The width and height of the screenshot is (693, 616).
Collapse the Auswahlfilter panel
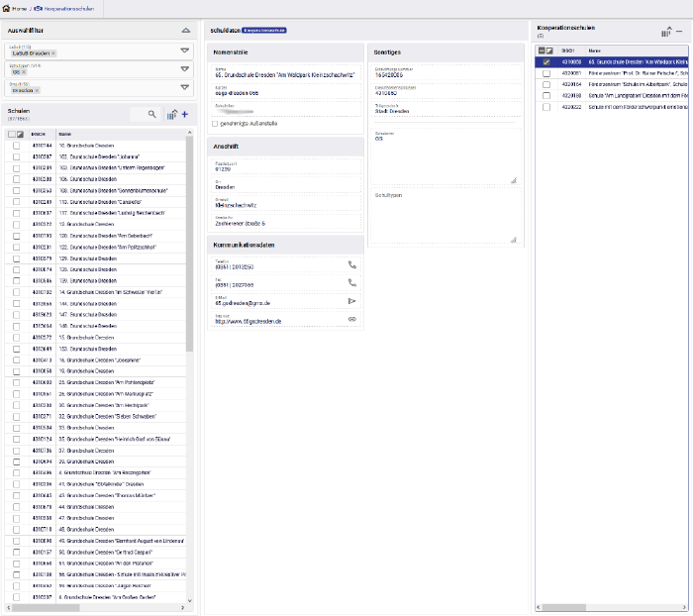[x=184, y=31]
